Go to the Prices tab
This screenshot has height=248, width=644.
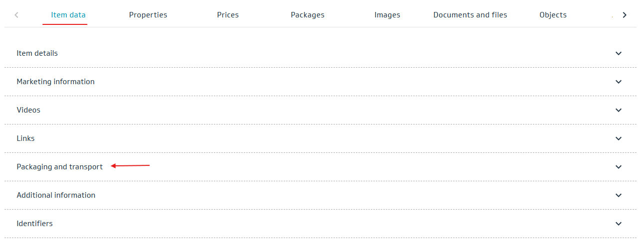(x=228, y=15)
